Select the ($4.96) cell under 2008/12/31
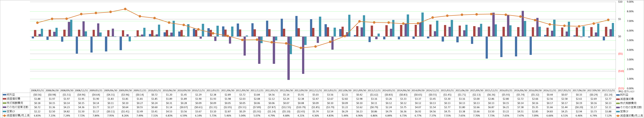This screenshot has width=644, height=118. pyautogui.click(x=81, y=95)
